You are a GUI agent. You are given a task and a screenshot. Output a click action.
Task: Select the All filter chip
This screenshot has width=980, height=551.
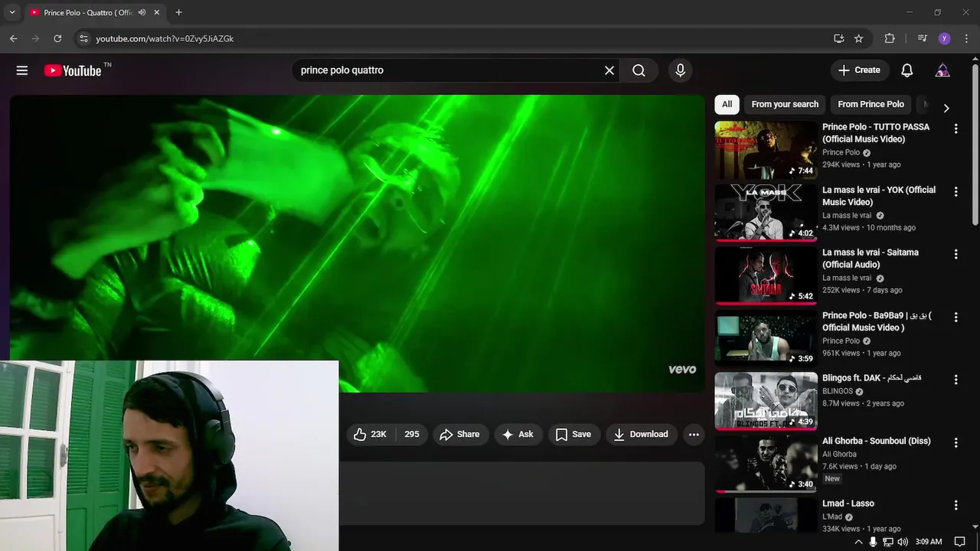727,104
